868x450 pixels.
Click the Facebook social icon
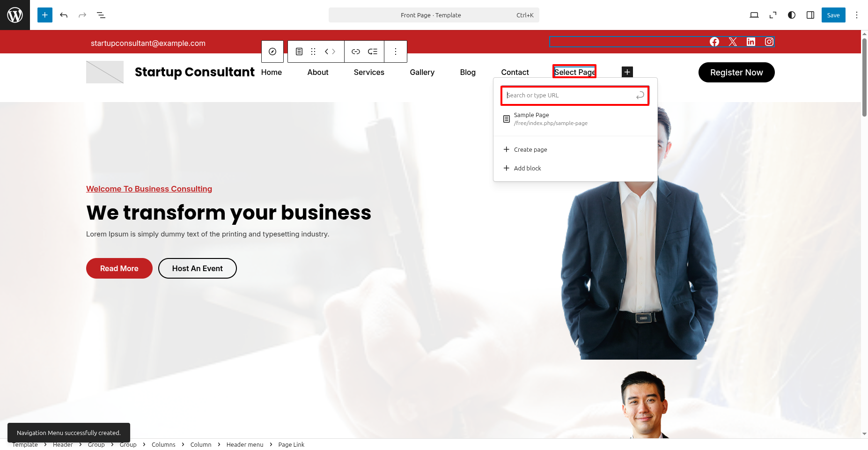714,42
